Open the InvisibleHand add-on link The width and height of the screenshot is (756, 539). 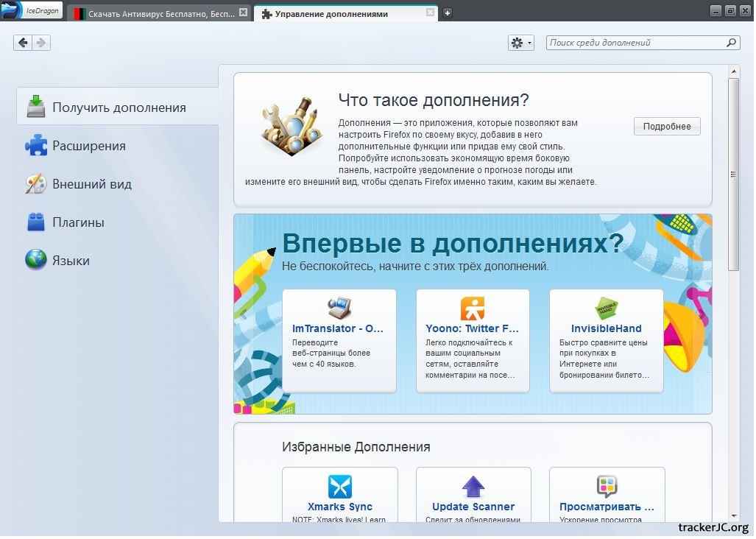tap(606, 328)
